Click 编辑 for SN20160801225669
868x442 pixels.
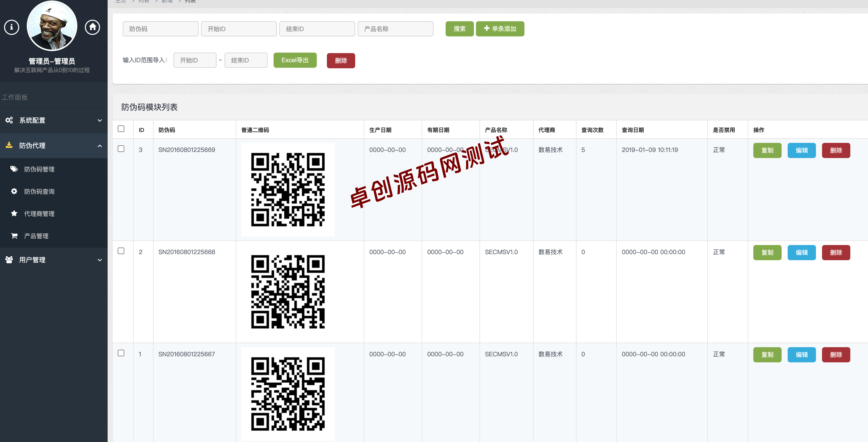(x=802, y=150)
